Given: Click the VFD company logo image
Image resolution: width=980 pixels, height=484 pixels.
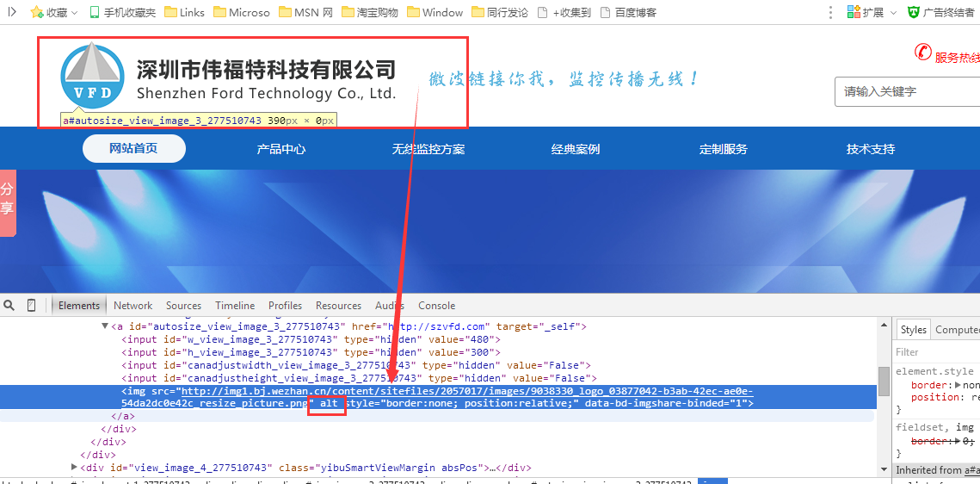Looking at the screenshot, I should click(92, 75).
